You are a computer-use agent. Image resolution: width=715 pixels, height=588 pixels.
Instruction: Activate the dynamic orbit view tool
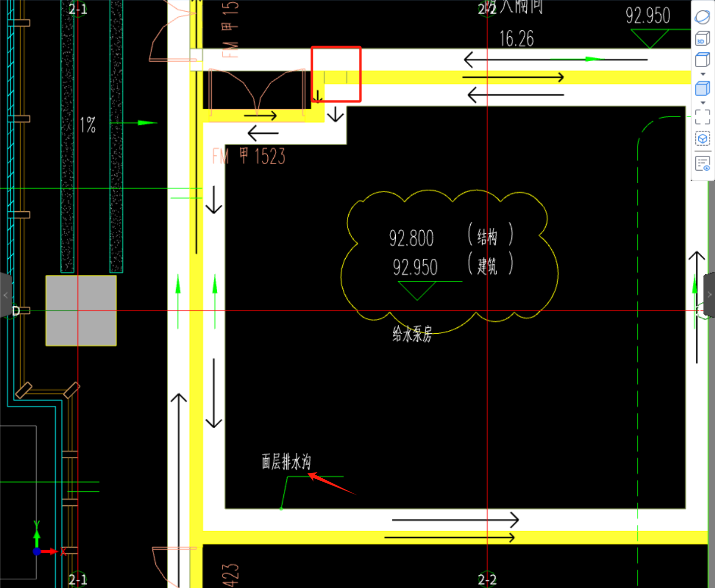pyautogui.click(x=702, y=17)
